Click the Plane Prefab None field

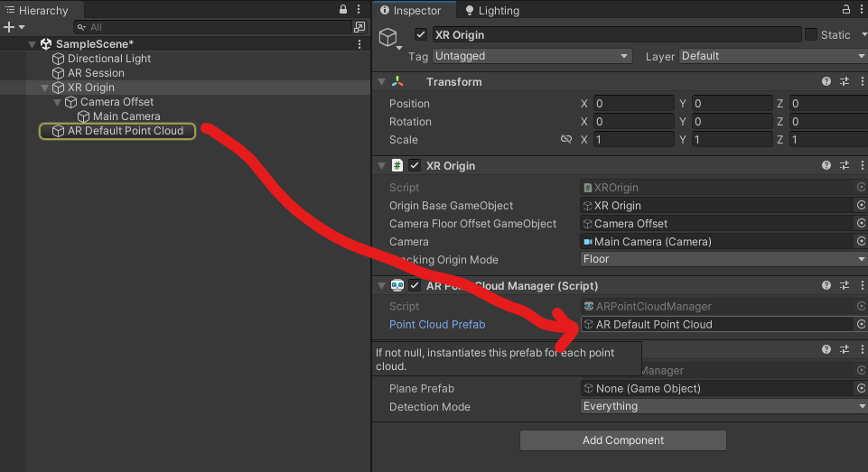tap(717, 388)
